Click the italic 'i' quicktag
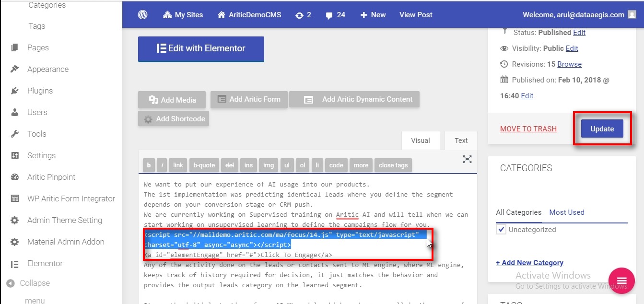Screen dimensions: 644x304 pos(162,165)
